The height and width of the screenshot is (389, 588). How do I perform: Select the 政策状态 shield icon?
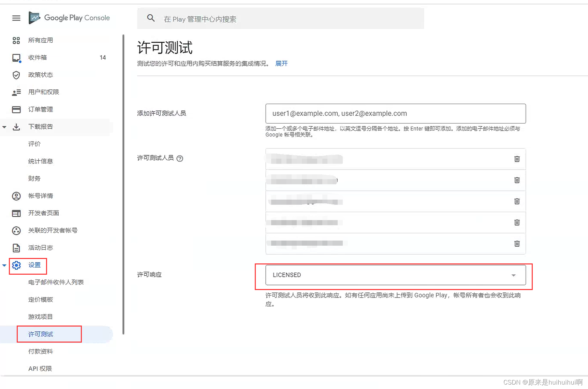[x=16, y=75]
